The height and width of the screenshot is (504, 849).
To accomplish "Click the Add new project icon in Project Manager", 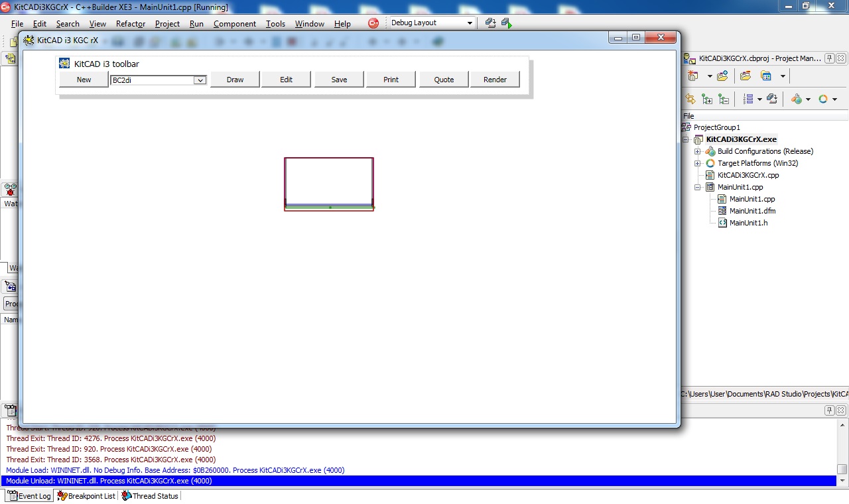I will tap(694, 76).
